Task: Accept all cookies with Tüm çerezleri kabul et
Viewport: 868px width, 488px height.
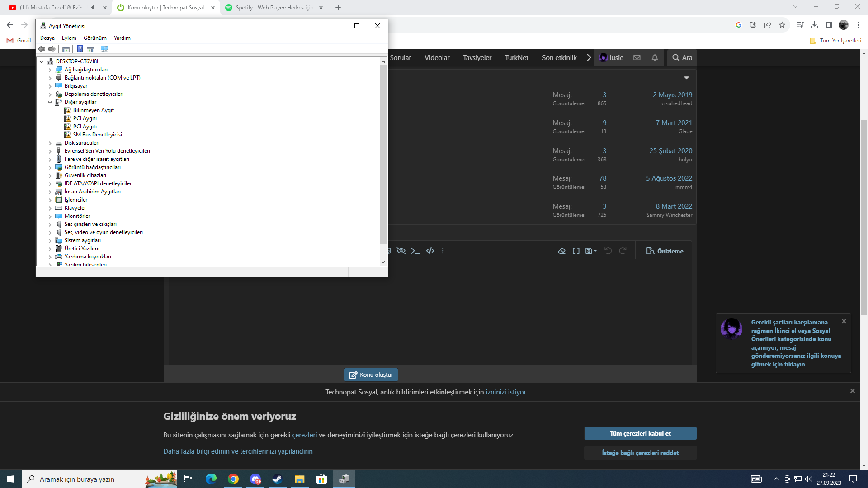Action: (640, 433)
